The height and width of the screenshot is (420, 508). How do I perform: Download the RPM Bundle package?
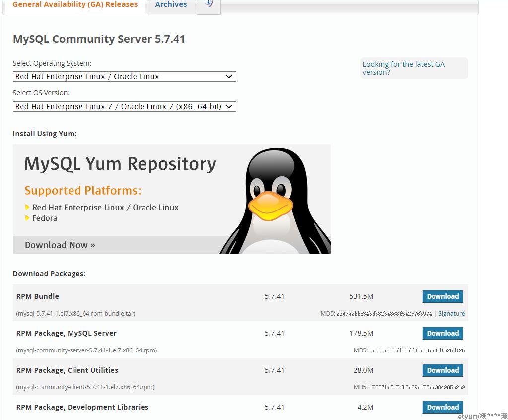pyautogui.click(x=442, y=296)
